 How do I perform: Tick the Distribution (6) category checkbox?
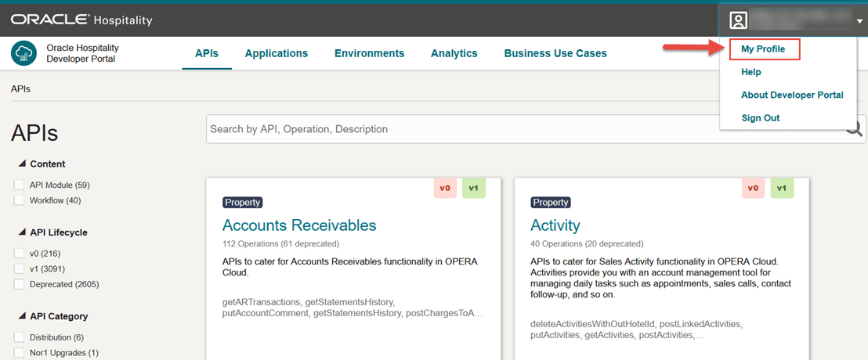coord(20,337)
